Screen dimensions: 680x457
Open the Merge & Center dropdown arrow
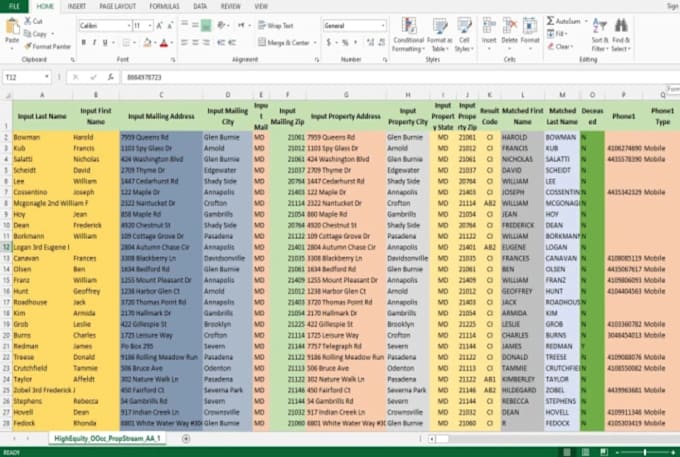315,42
